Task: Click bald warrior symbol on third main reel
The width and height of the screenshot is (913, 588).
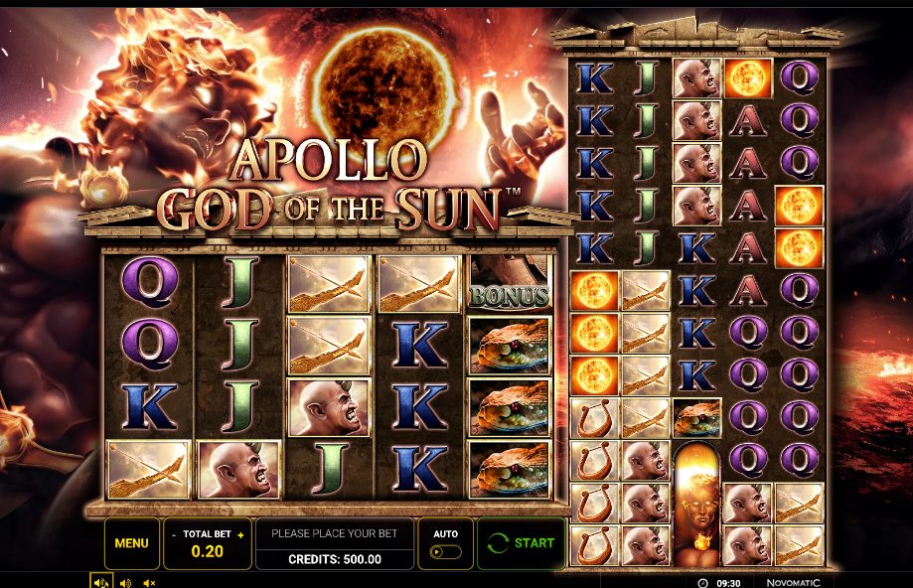Action: coord(329,407)
